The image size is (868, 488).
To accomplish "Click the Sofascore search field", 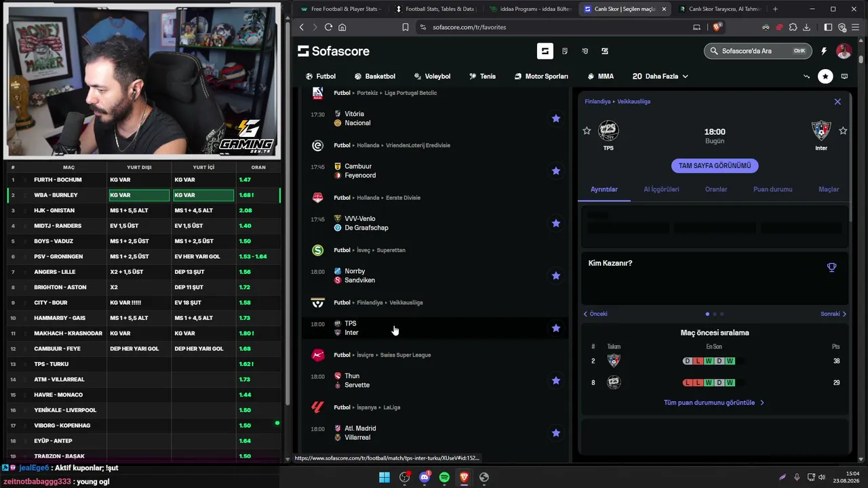I will click(758, 51).
